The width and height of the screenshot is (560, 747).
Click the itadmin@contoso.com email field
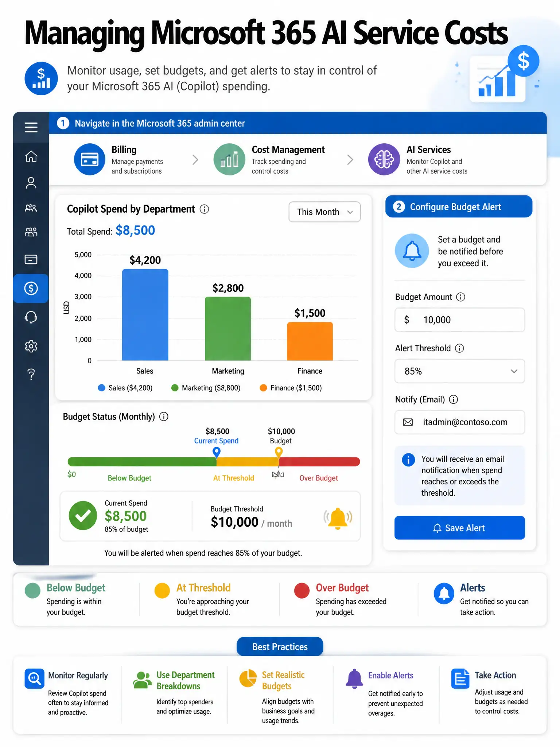tap(460, 422)
